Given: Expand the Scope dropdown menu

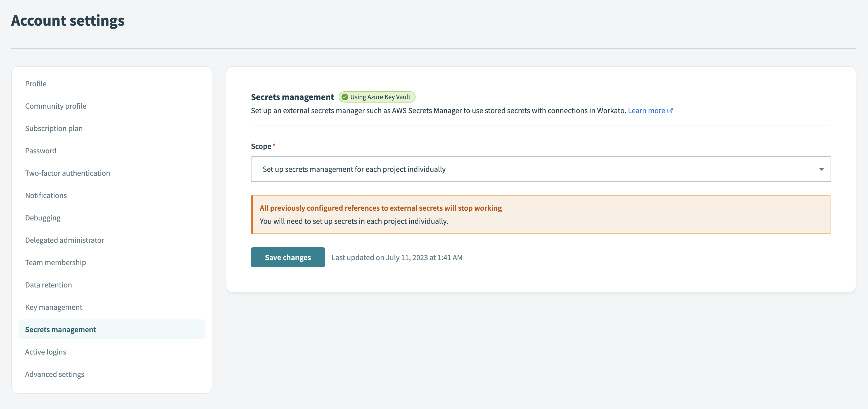Looking at the screenshot, I should 822,169.
